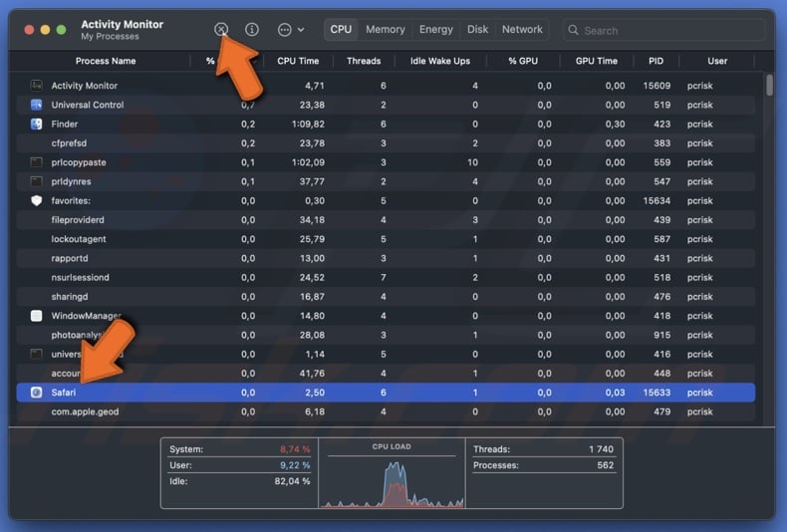The height and width of the screenshot is (532, 787).
Task: Click the favorites shield icon
Action: click(x=37, y=200)
